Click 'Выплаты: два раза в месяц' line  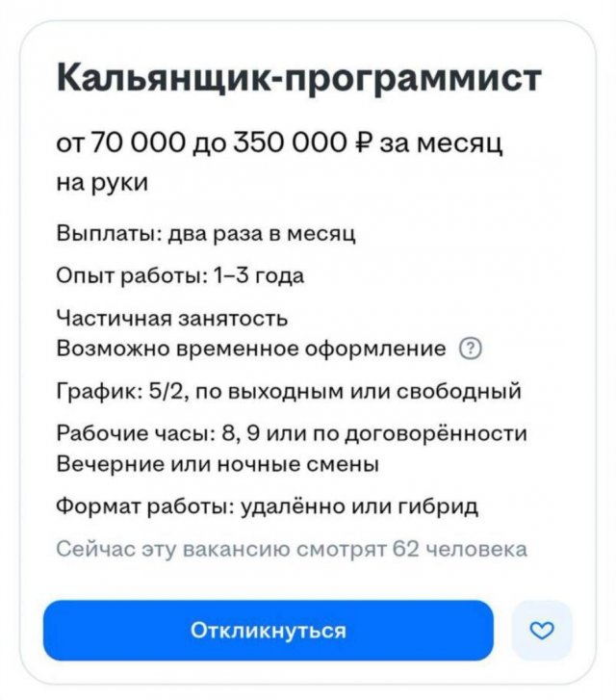(x=208, y=233)
